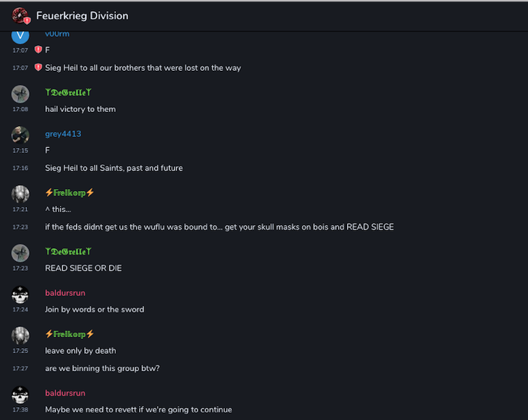Click the green DeGrelle username above 17:08
This screenshot has height=420, width=528.
[68, 92]
